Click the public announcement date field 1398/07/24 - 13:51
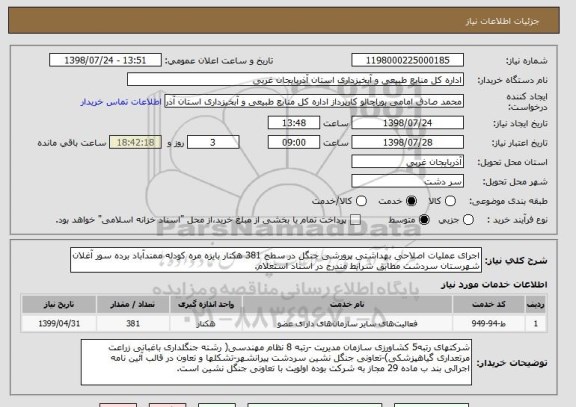The image size is (576, 407). (x=105, y=60)
